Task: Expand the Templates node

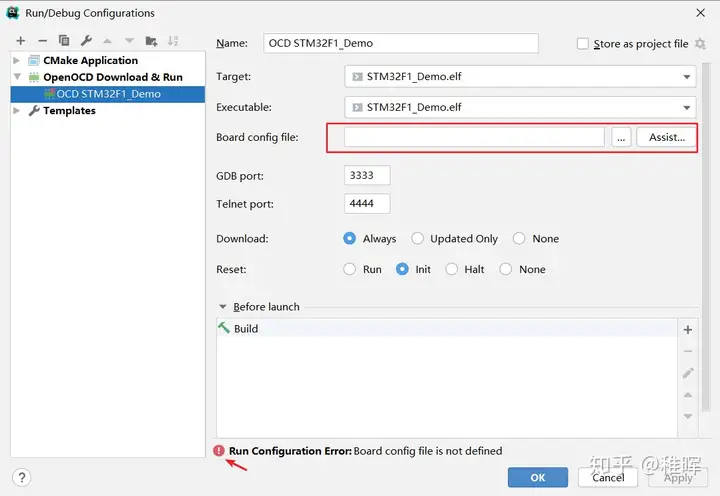Action: tap(17, 110)
